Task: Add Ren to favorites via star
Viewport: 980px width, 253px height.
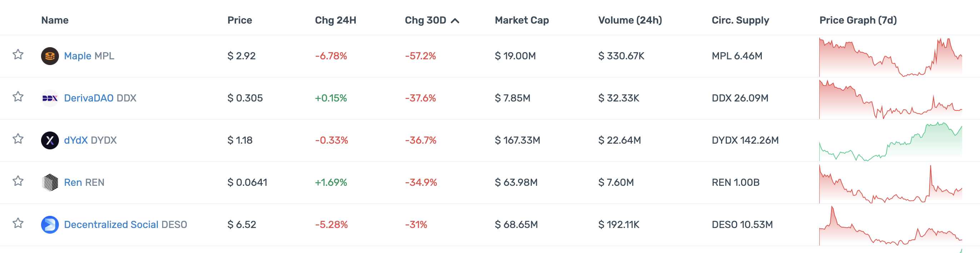Action: tap(18, 181)
